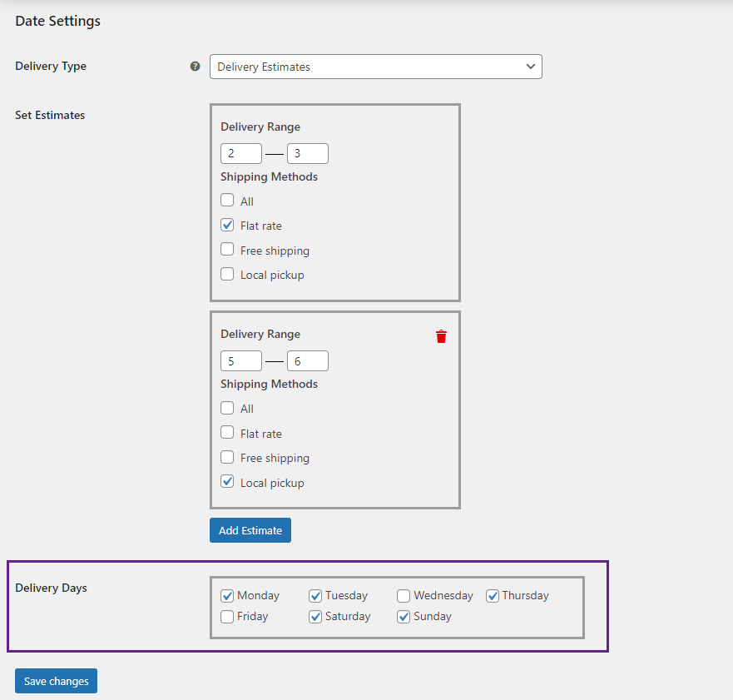The image size is (733, 700).
Task: Uncheck the Tuesday delivery day
Action: 315,596
